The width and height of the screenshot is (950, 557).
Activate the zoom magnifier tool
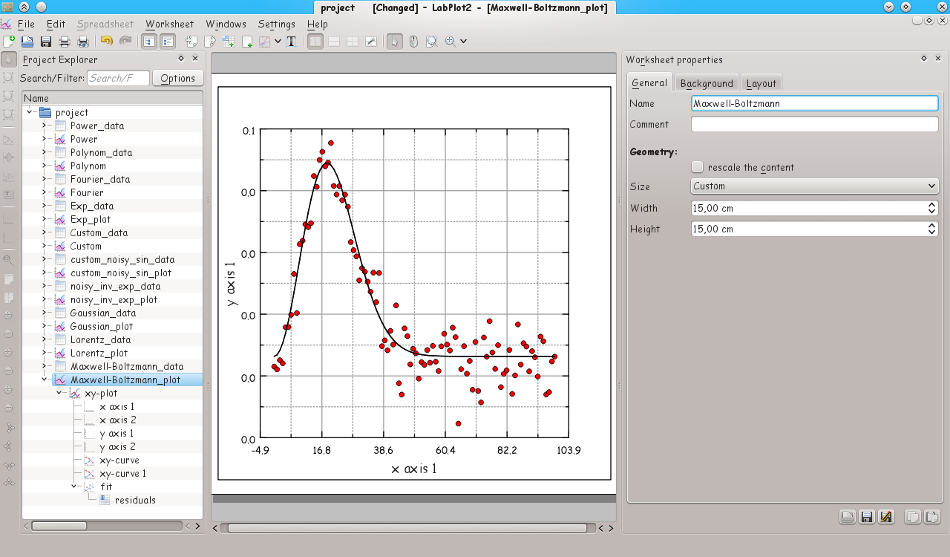click(431, 41)
